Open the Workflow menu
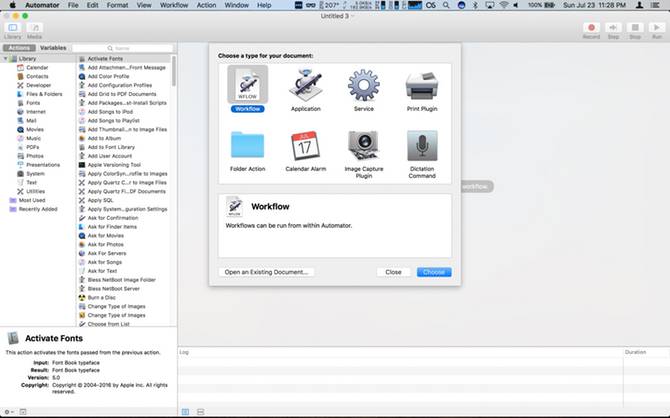This screenshot has width=670, height=418. [174, 5]
